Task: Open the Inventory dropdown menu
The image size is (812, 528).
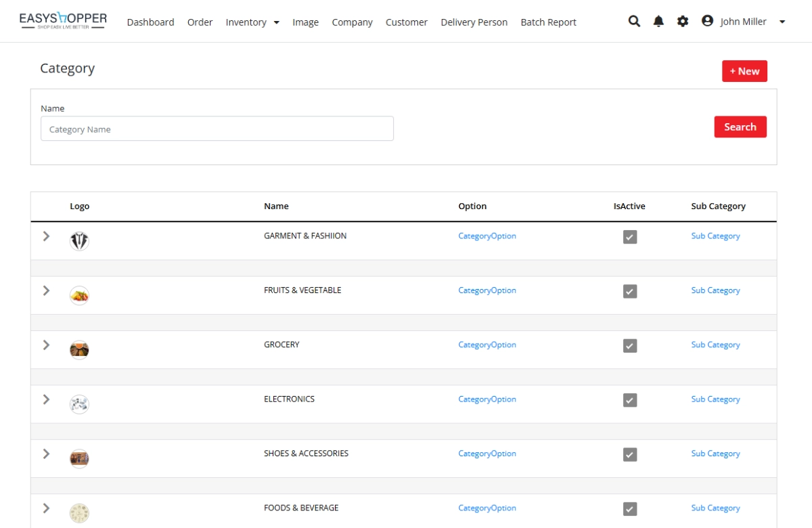Action: pyautogui.click(x=252, y=22)
